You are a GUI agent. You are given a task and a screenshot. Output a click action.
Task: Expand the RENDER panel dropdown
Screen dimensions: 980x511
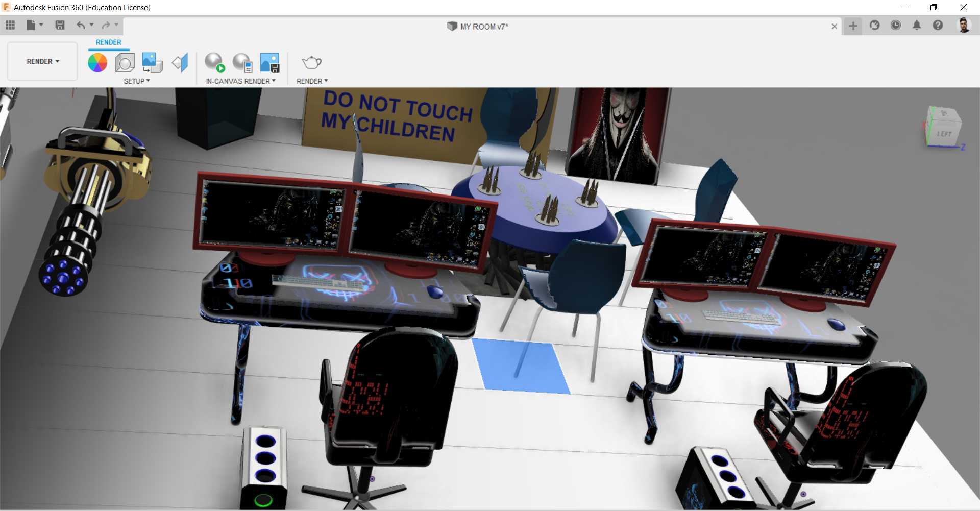[312, 81]
